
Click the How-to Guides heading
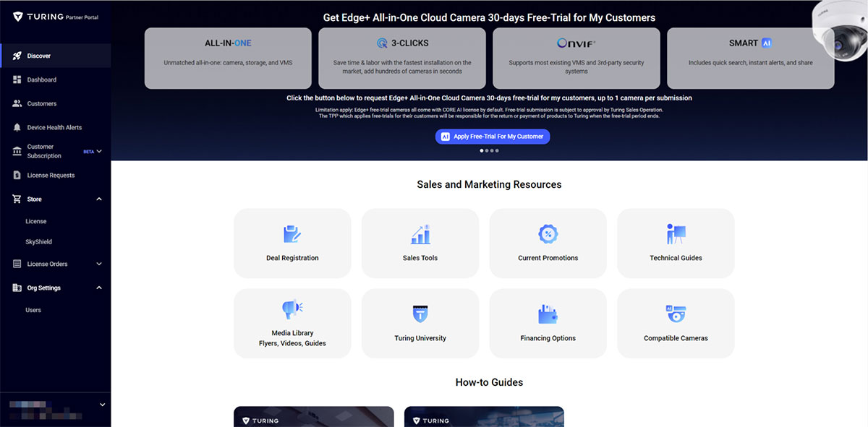(489, 382)
